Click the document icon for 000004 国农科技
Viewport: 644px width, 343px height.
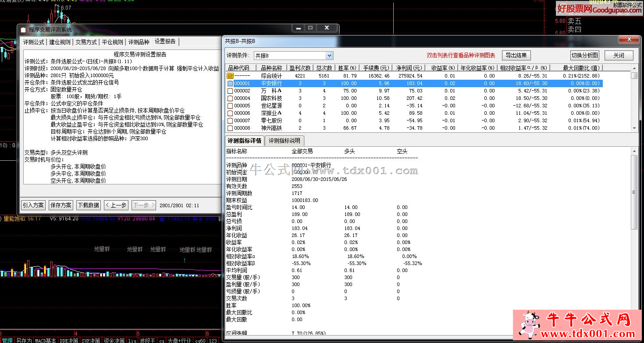[230, 98]
